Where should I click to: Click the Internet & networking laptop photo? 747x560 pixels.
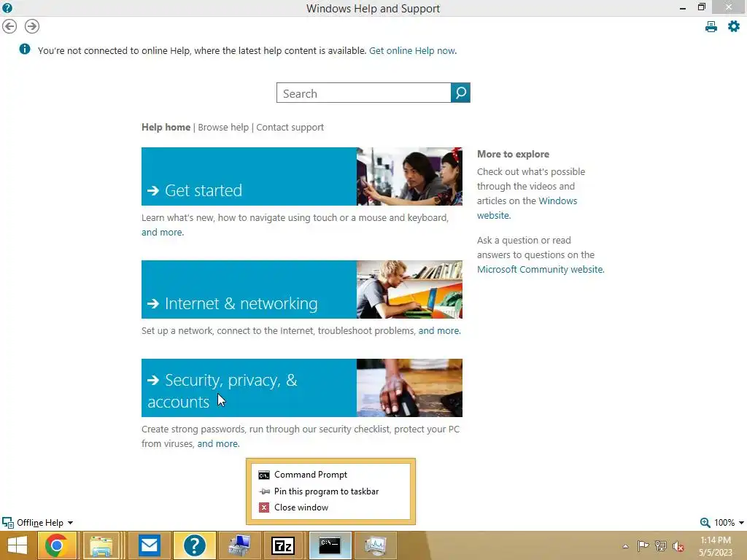coord(409,289)
